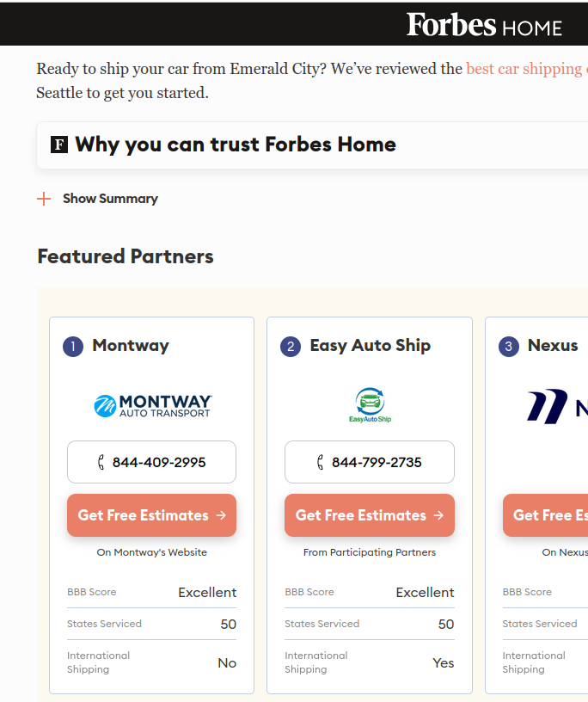Click the Montway Auto Transport logo
588x702 pixels.
[152, 405]
